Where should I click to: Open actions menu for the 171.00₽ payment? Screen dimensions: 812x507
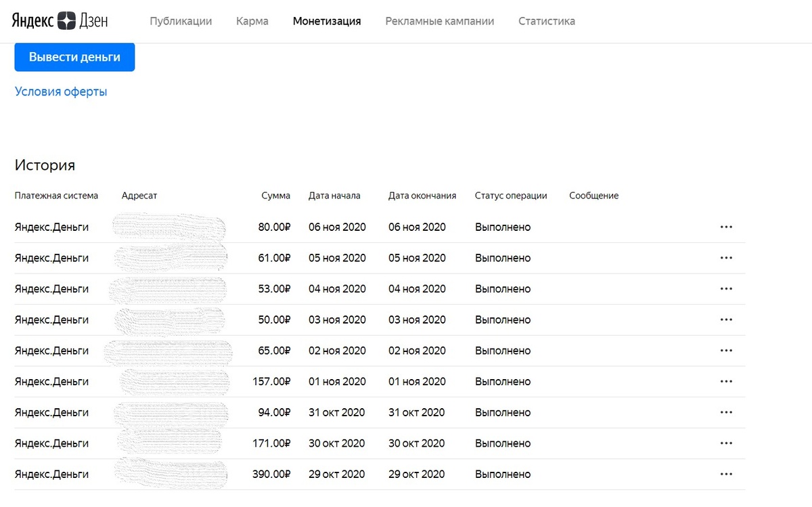point(727,443)
